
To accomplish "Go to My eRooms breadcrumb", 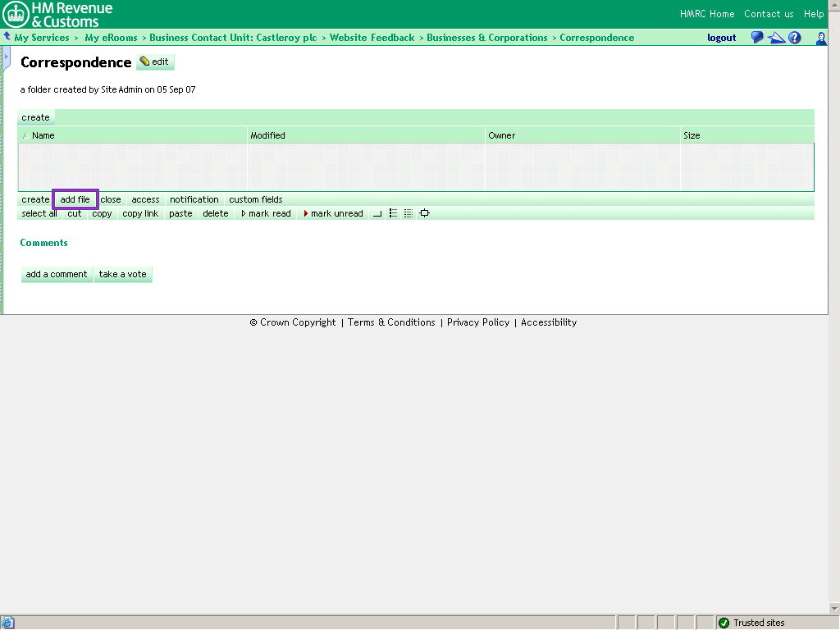I will click(x=111, y=38).
